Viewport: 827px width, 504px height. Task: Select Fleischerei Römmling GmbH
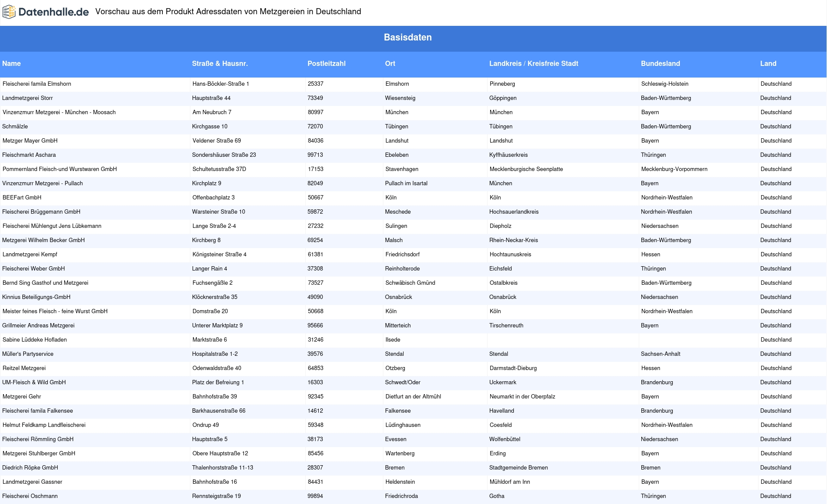click(38, 439)
